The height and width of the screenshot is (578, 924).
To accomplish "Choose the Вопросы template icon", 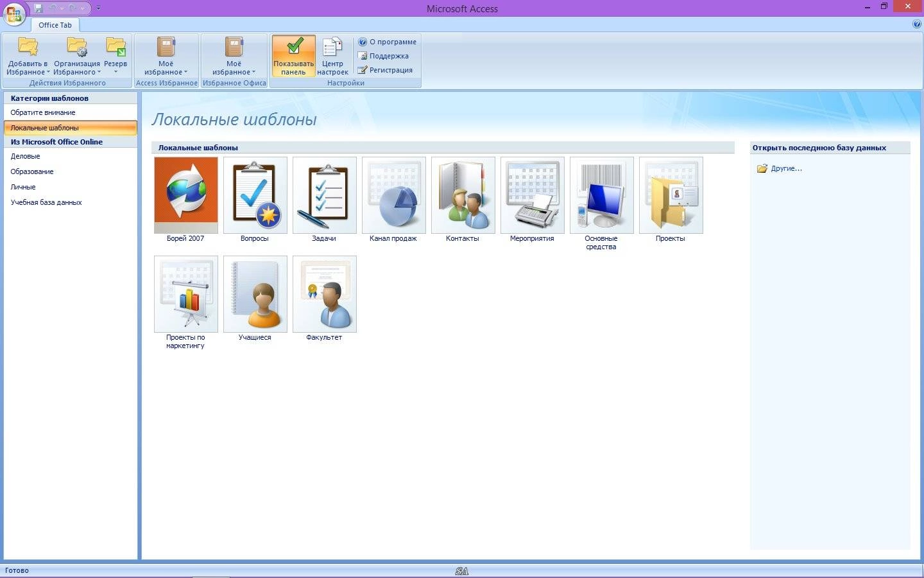I will click(255, 195).
